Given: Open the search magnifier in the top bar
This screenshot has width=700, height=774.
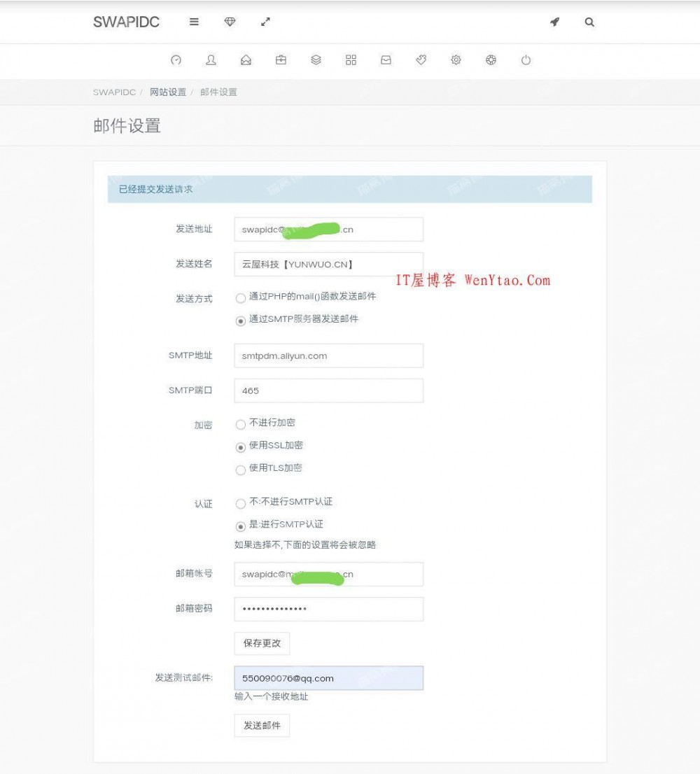Looking at the screenshot, I should pos(589,22).
